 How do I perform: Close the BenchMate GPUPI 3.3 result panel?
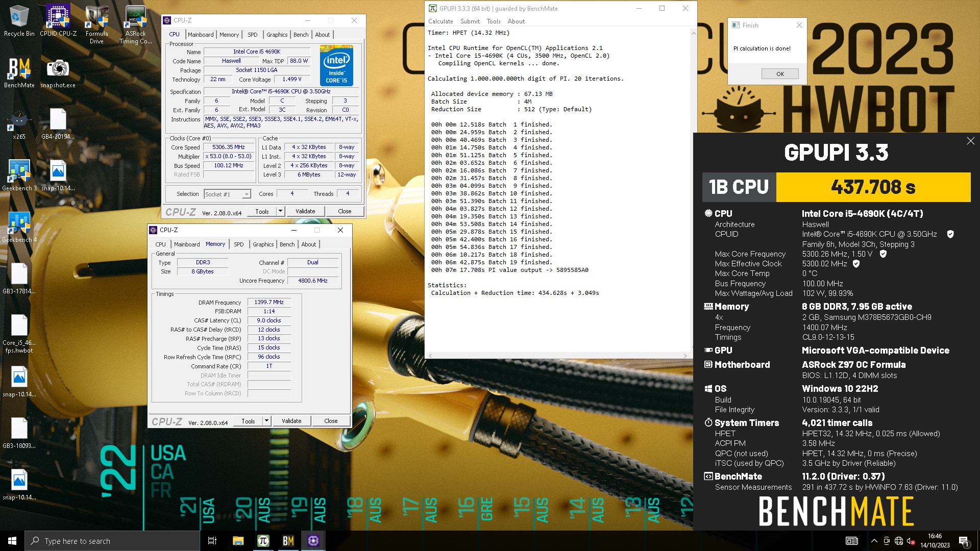970,141
